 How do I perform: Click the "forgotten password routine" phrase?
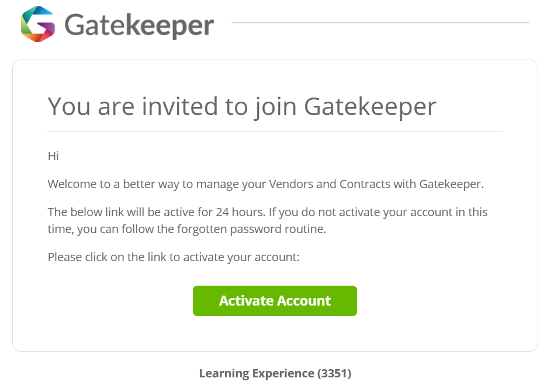click(x=251, y=229)
